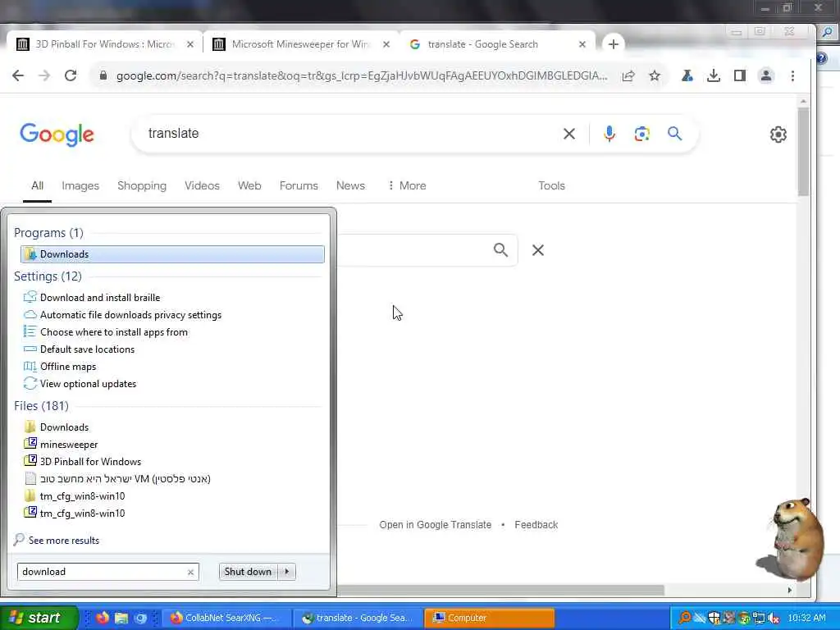
Task: Show Images search results
Action: point(80,185)
